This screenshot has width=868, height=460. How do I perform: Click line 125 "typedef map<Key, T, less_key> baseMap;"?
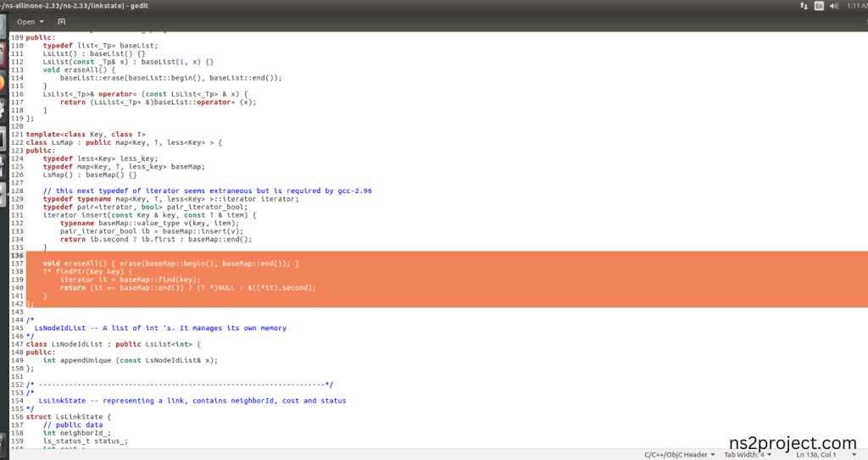pos(124,167)
